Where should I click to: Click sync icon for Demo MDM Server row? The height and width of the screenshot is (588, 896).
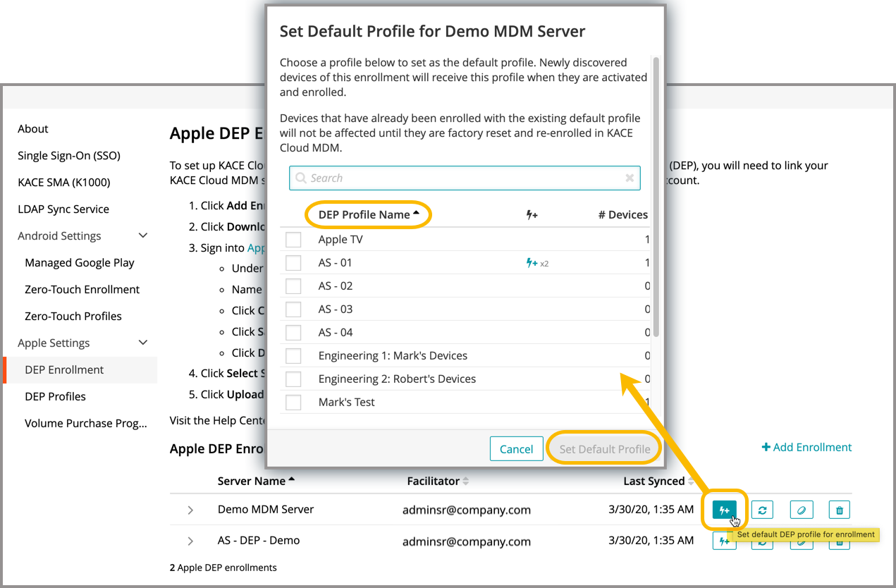762,509
